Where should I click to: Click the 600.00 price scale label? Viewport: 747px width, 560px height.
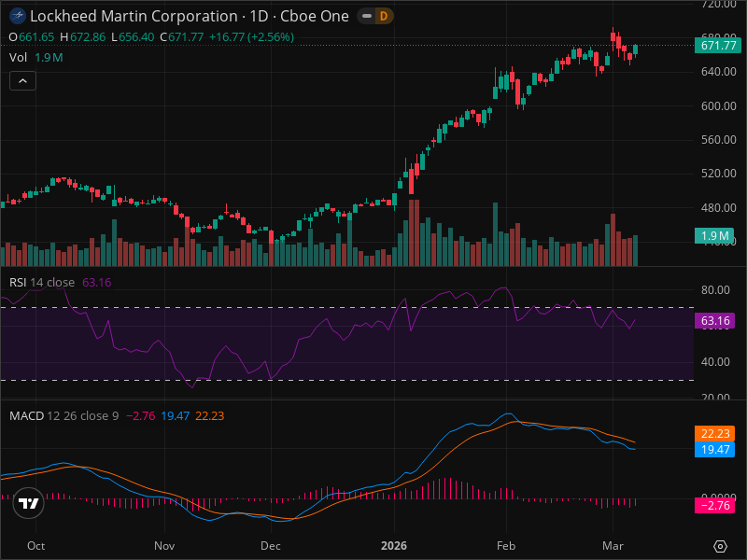point(718,106)
